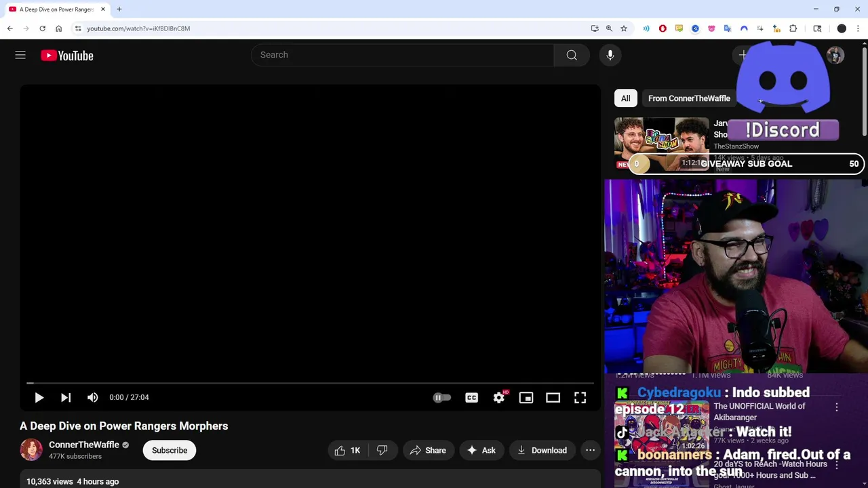Dislike this video
The width and height of the screenshot is (868, 488).
(382, 450)
